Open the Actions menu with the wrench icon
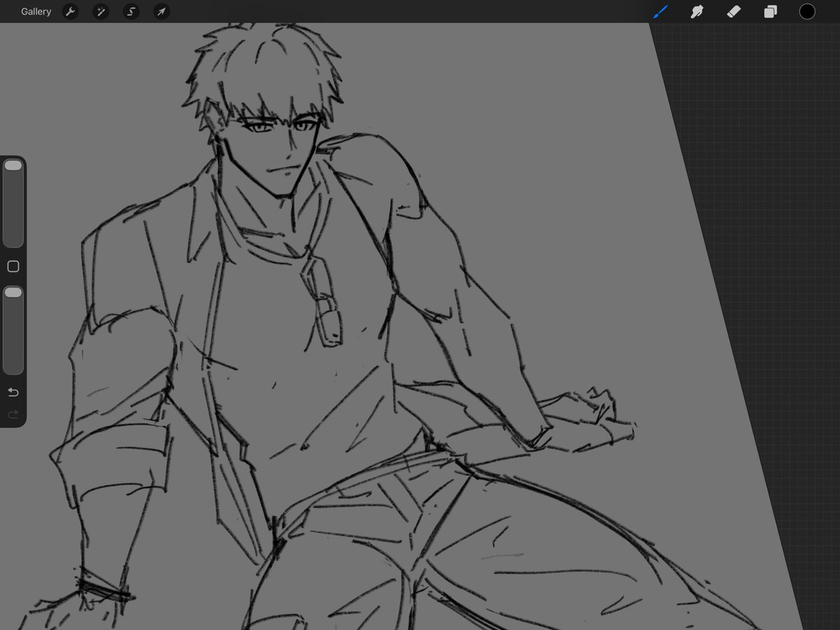Viewport: 840px width, 630px height. point(70,11)
